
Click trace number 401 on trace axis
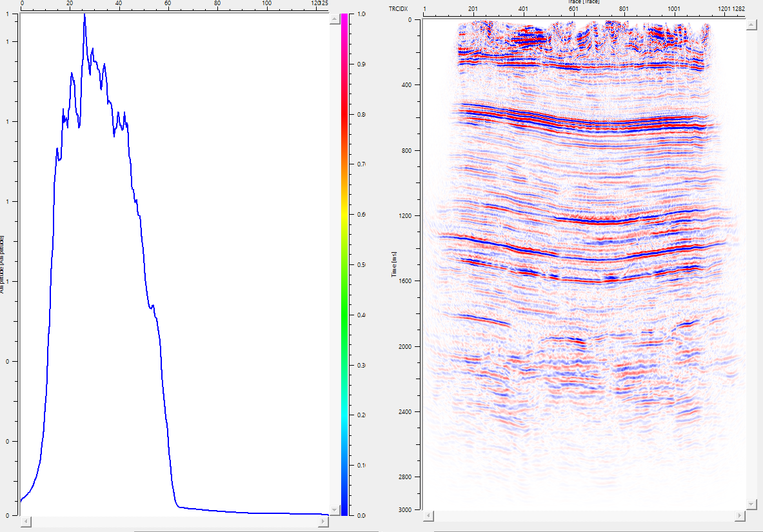pos(523,9)
